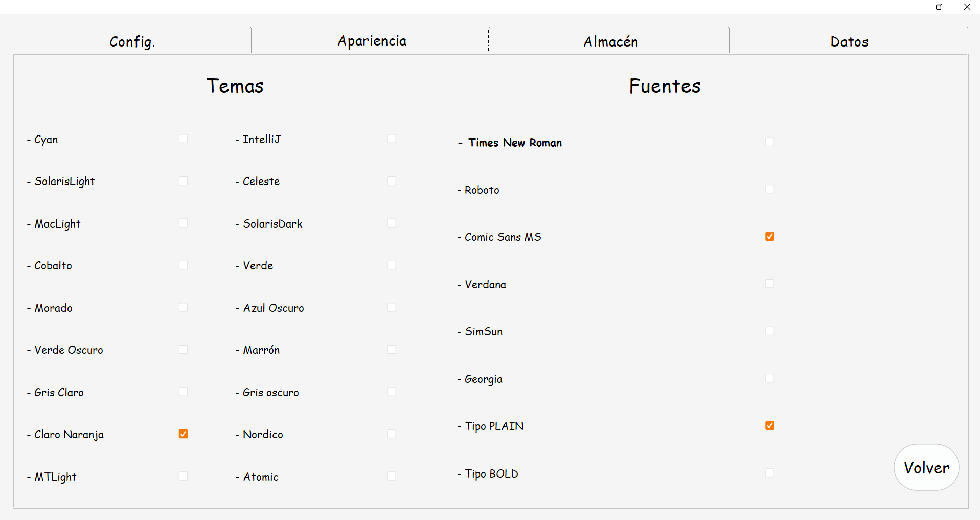Enable the Tipo BOLD checkbox
Screen dimensions: 980x520
click(x=770, y=473)
